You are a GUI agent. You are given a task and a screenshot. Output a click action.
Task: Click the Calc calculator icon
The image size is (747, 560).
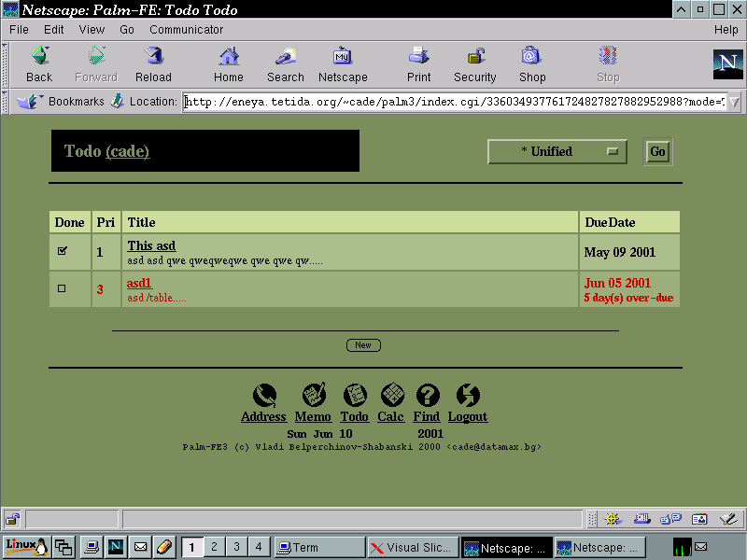tap(391, 395)
